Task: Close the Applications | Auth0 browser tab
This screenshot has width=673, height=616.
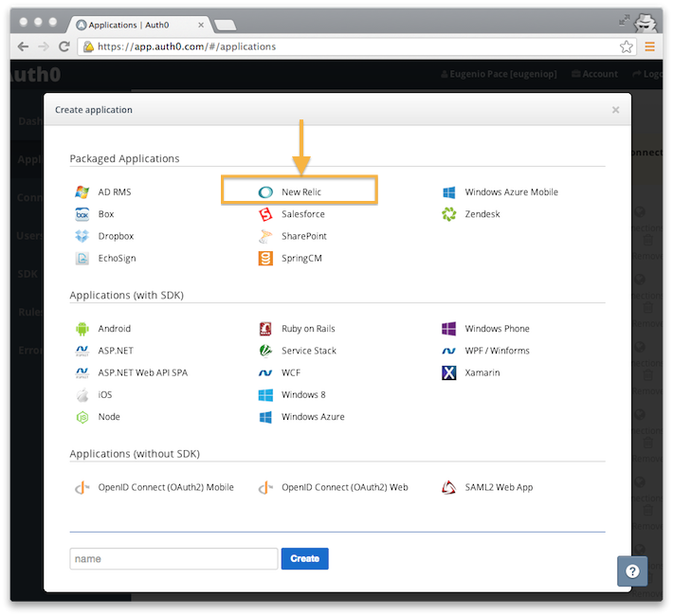Action: [x=201, y=25]
